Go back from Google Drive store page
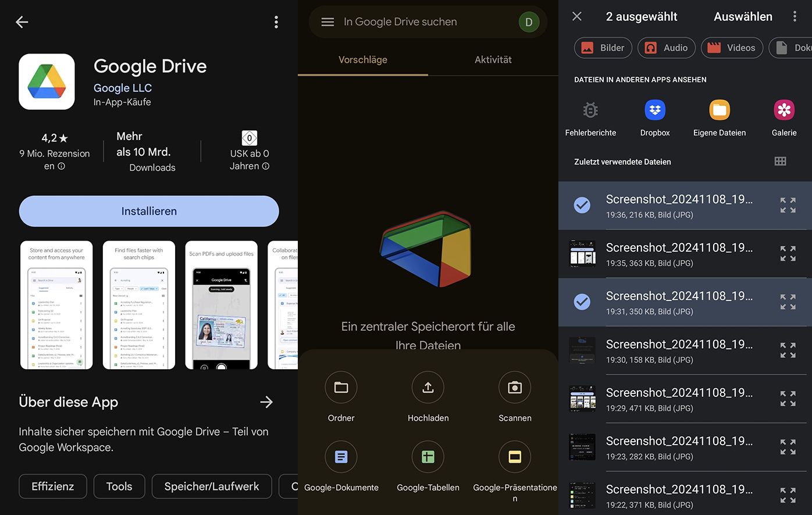This screenshot has width=812, height=515. (22, 22)
